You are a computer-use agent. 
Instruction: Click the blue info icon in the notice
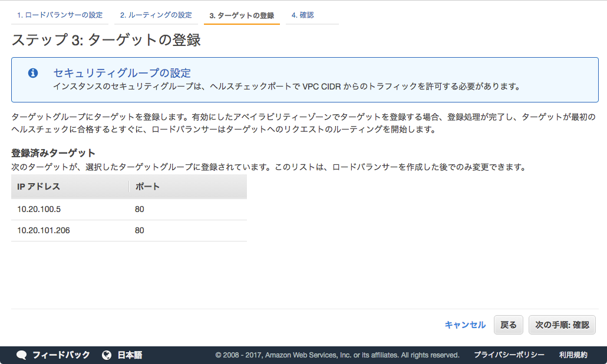tap(32, 73)
